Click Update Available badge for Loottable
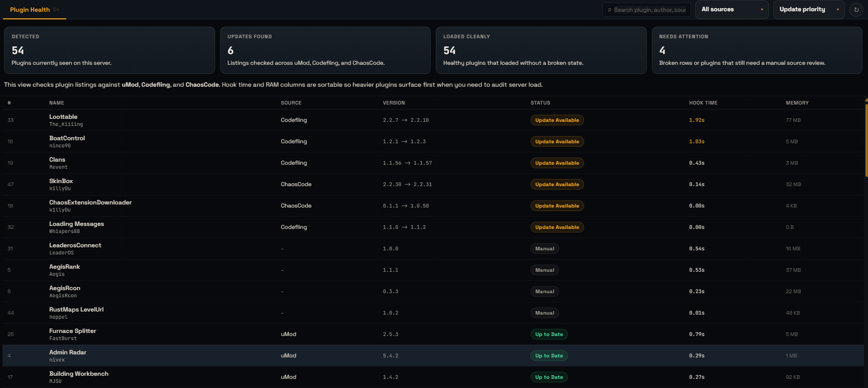Image resolution: width=868 pixels, height=388 pixels. click(557, 120)
